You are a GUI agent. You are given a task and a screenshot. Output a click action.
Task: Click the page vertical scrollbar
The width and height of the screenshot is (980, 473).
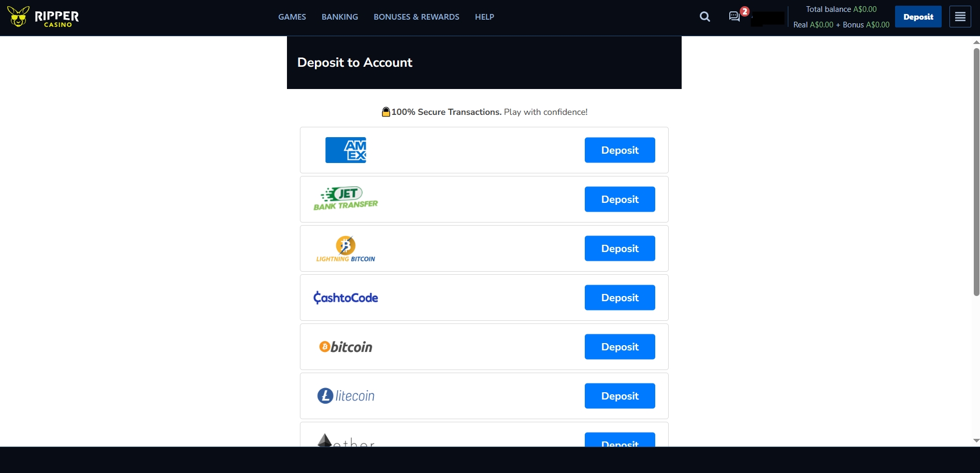click(x=976, y=172)
